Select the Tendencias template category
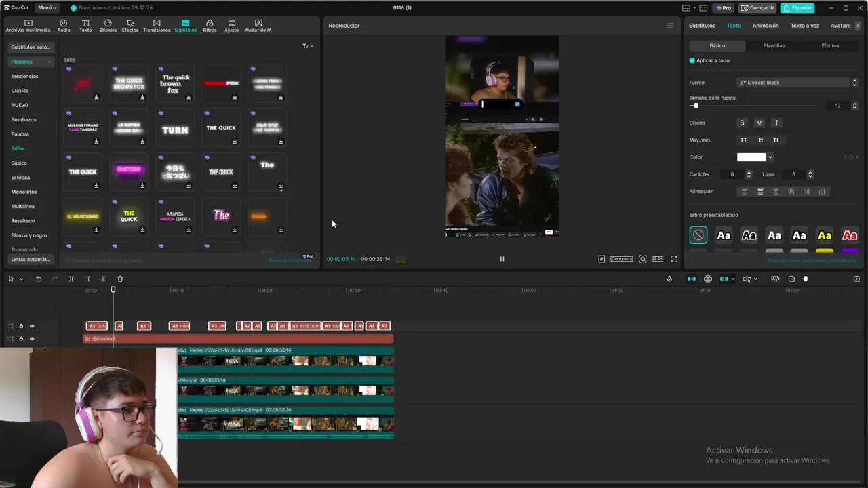Viewport: 868px width, 488px height. [x=25, y=77]
